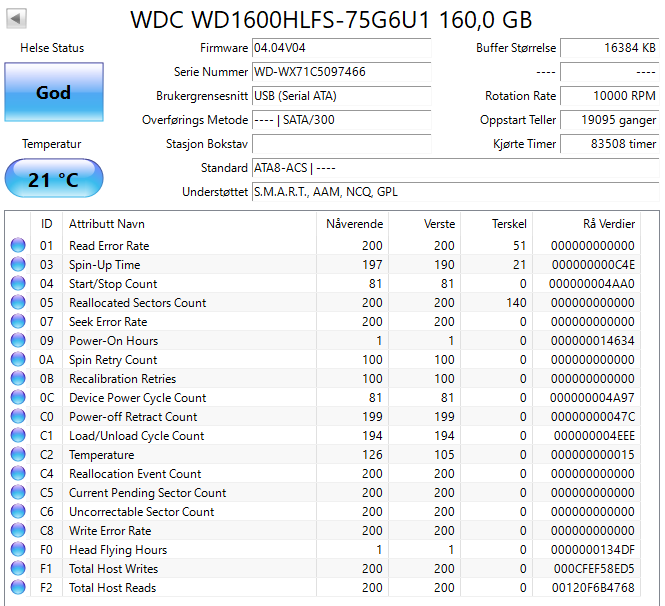Screen dimensions: 665x606
Task: Select the Reallocated Sectors Count attribute name
Action: (x=137, y=302)
